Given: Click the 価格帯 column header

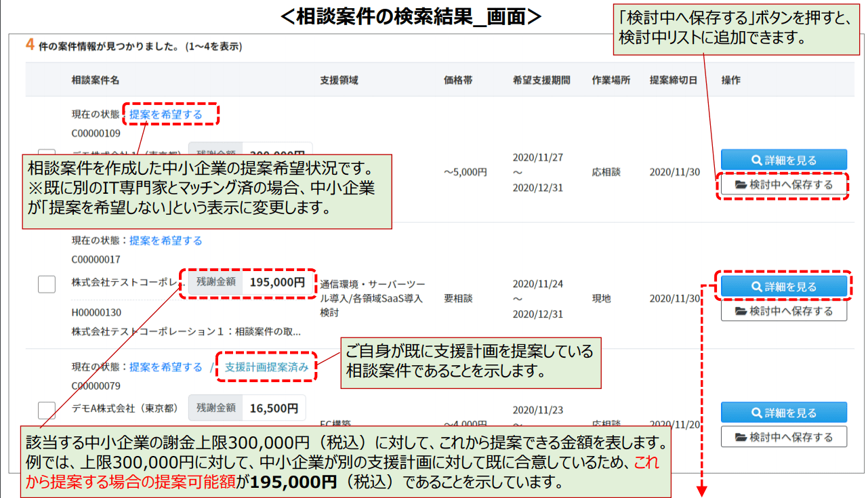Looking at the screenshot, I should pyautogui.click(x=458, y=80).
